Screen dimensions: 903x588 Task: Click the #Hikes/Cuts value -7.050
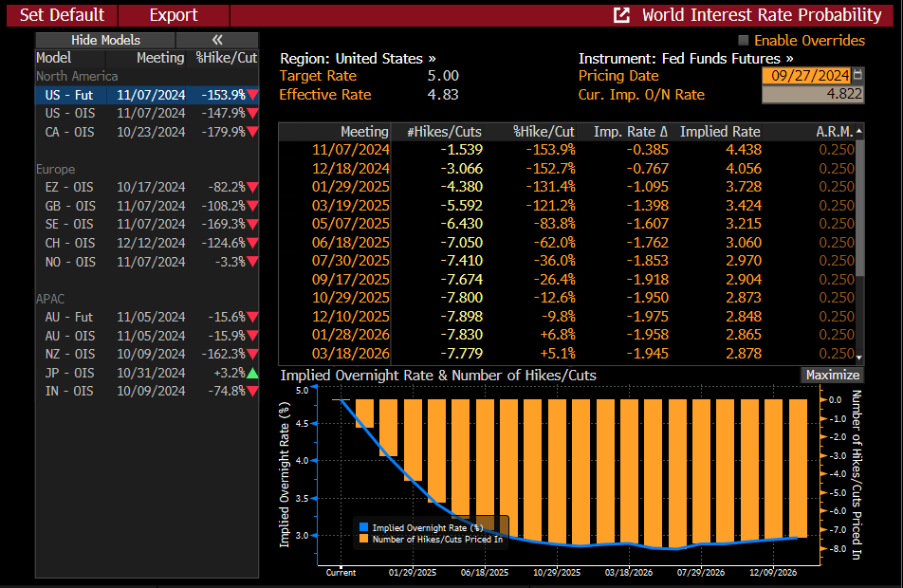tap(462, 243)
